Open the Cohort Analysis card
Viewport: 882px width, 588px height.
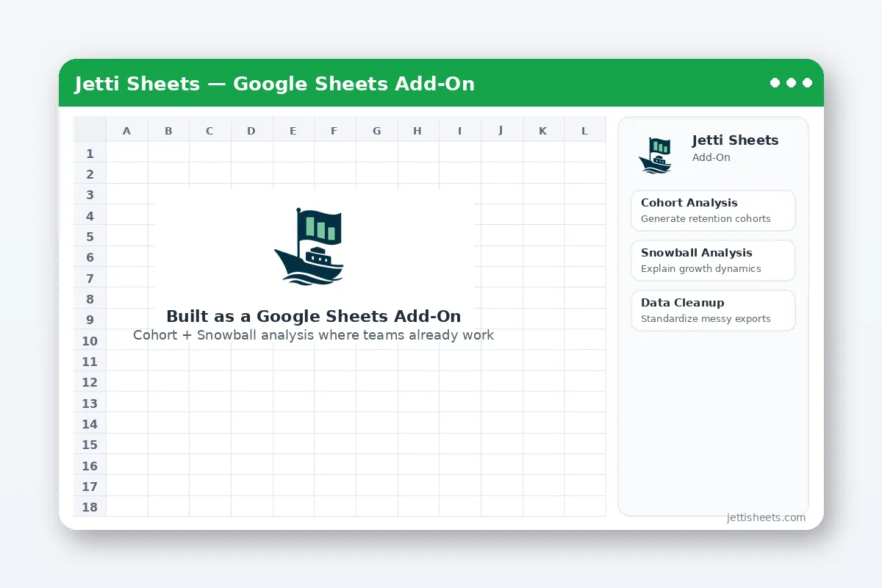[713, 210]
